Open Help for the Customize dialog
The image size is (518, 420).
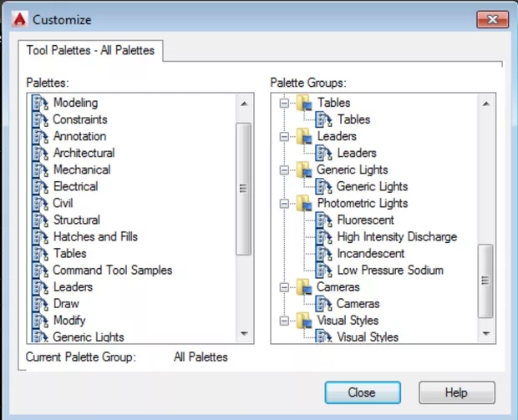pos(456,392)
